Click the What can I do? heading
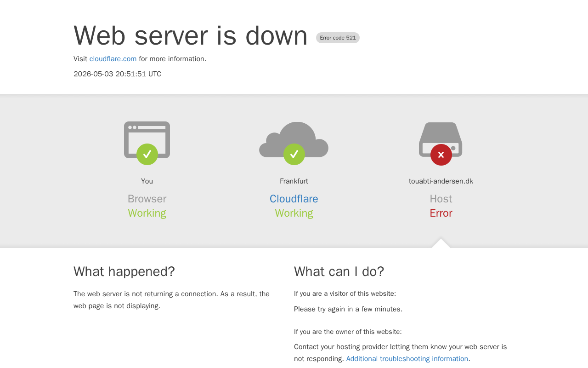Image resolution: width=588 pixels, height=368 pixels. tap(339, 271)
